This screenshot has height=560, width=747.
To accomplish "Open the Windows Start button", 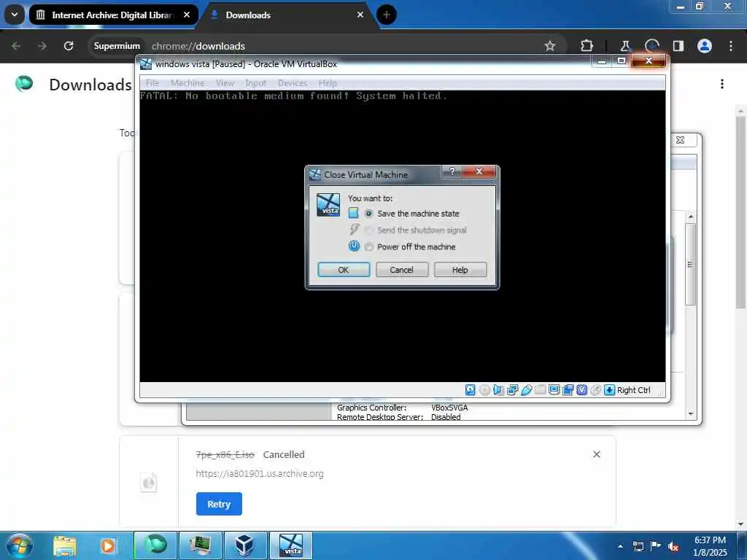I will tap(20, 545).
